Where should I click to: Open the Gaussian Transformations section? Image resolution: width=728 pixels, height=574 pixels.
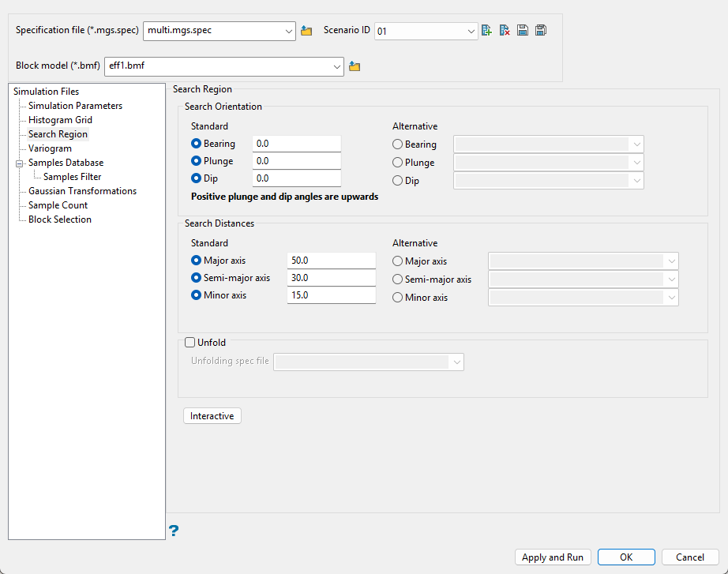(x=82, y=191)
